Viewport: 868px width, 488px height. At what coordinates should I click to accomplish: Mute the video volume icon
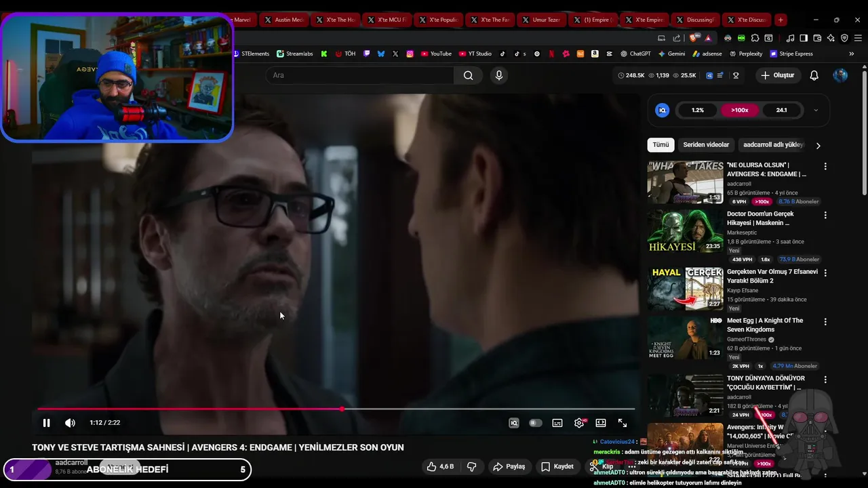[x=70, y=423]
